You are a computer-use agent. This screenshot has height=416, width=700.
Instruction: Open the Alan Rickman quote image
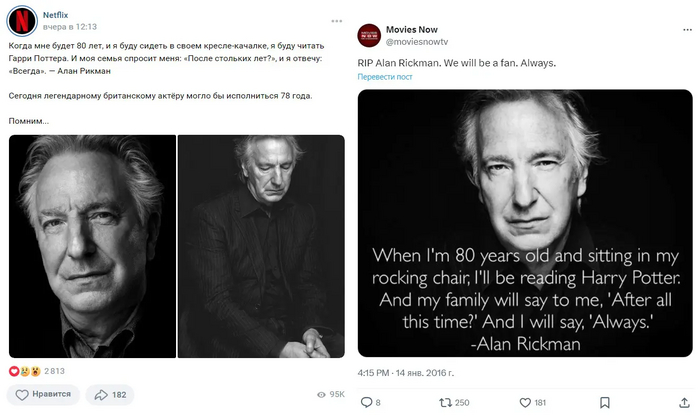point(524,224)
